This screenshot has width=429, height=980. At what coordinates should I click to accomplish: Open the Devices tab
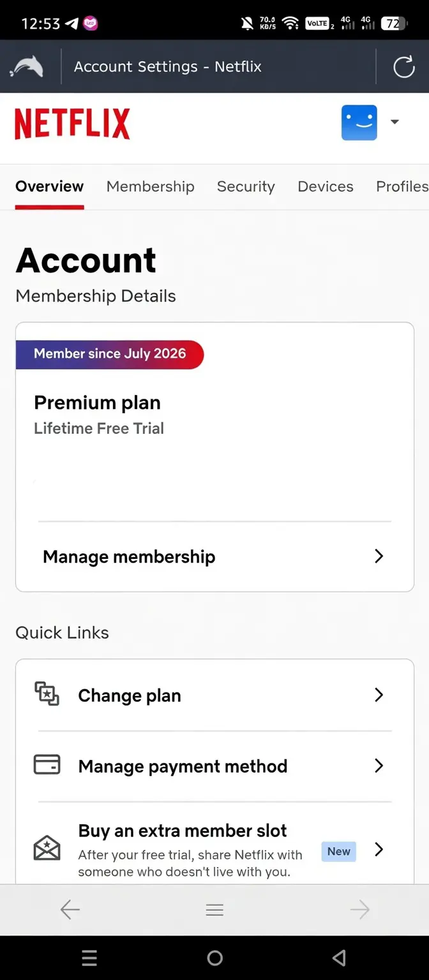[x=326, y=186]
